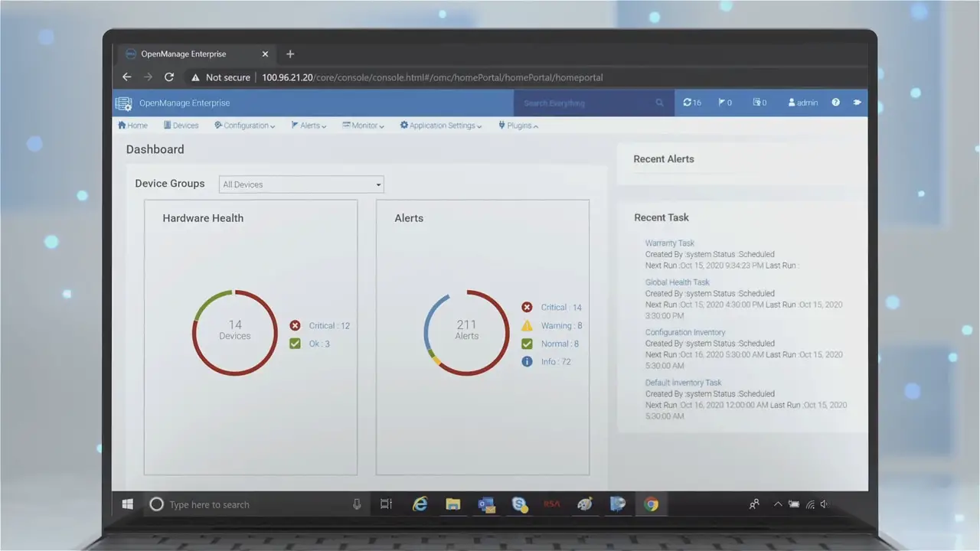
Task: Open the Device Groups All Devices dropdown
Action: (x=300, y=184)
